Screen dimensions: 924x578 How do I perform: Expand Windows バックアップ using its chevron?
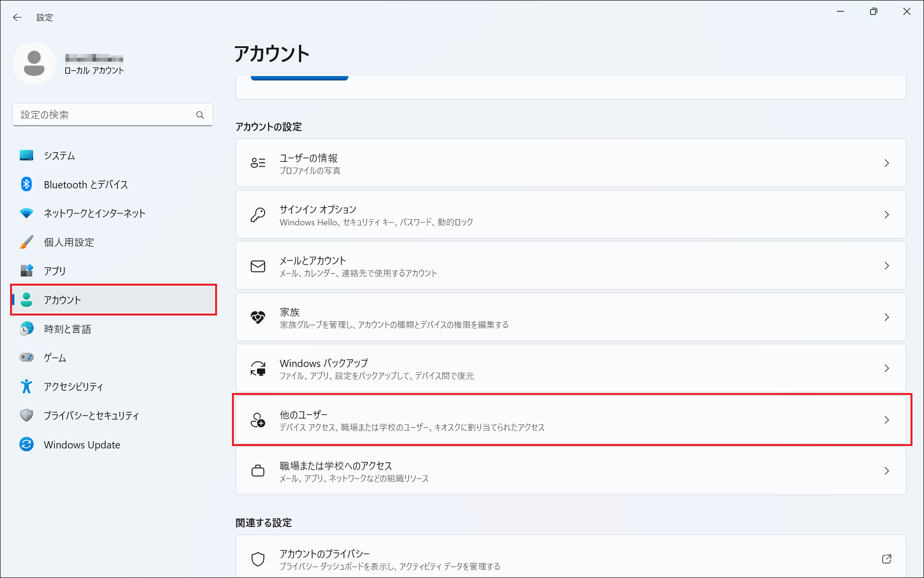886,368
